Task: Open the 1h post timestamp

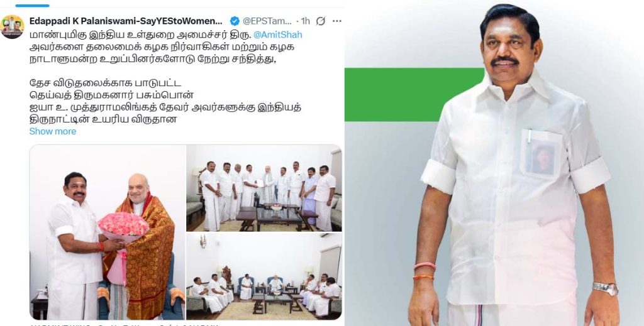Action: [306, 21]
